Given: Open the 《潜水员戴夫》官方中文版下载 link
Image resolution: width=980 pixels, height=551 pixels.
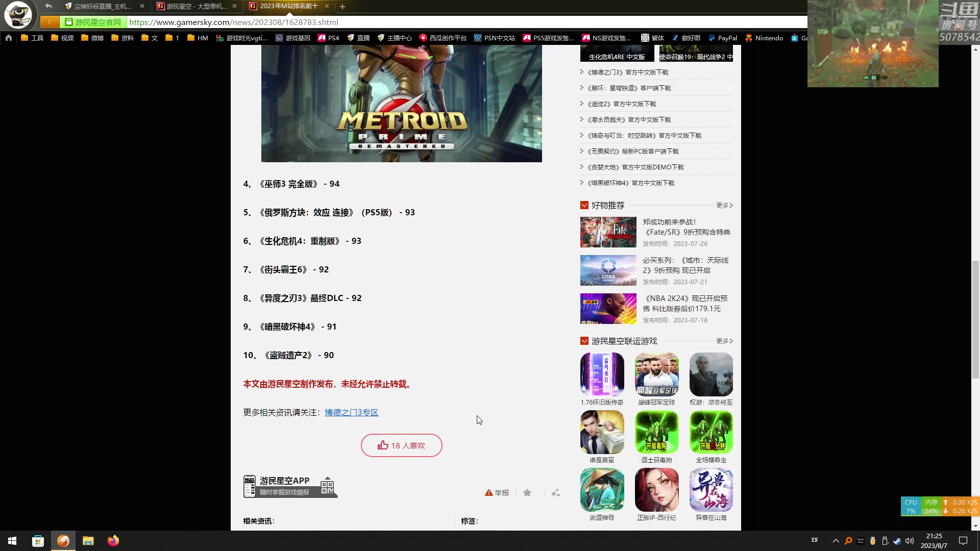Looking at the screenshot, I should pos(629,120).
